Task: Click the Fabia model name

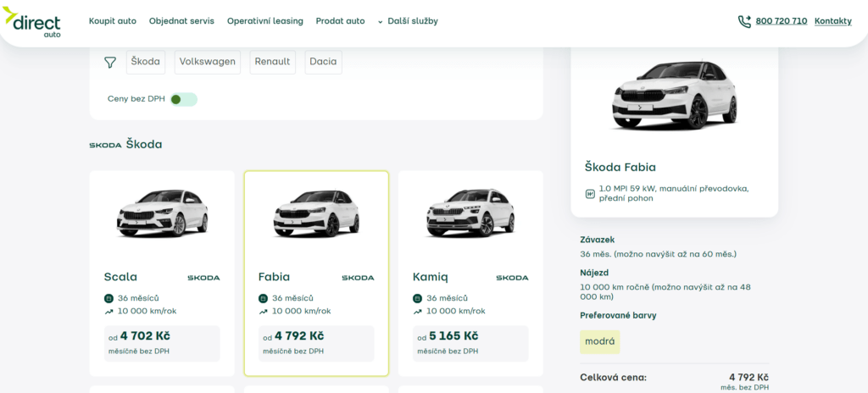Action: [274, 277]
